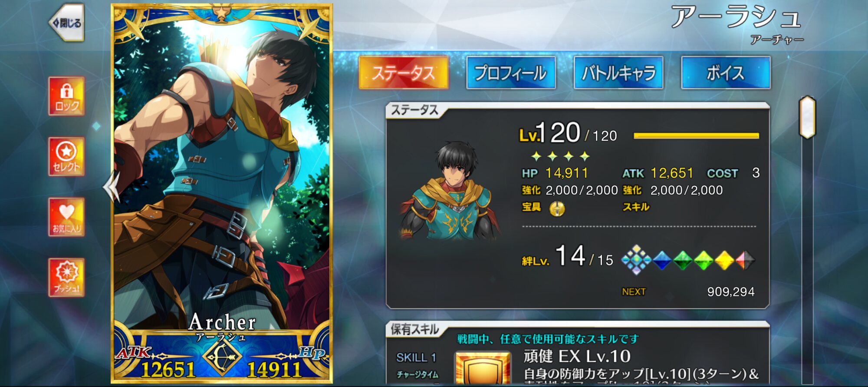
Task: Click the vertical scrollbar handle
Action: tap(807, 117)
